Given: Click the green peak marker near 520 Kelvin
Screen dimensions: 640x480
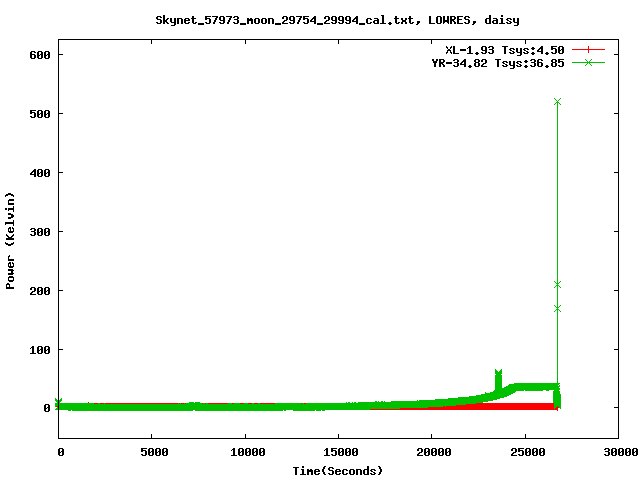Looking at the screenshot, I should point(558,102).
